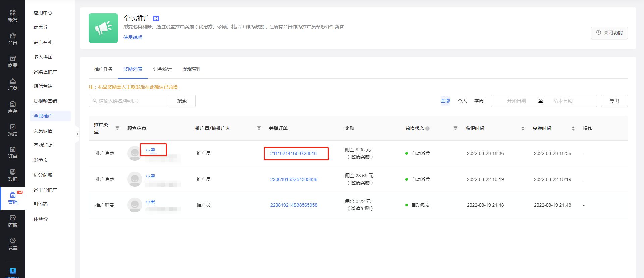Open customer 小黑 in the 2022-08-22 row
Image resolution: width=644 pixels, height=278 pixels.
(150, 176)
